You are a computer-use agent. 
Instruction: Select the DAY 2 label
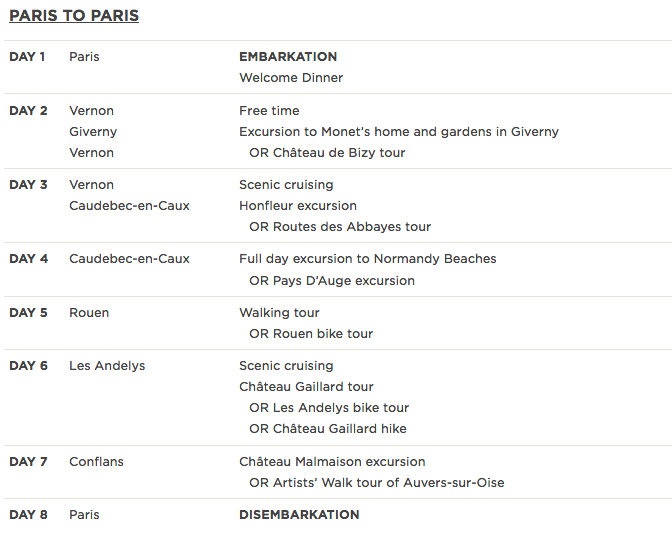28,111
